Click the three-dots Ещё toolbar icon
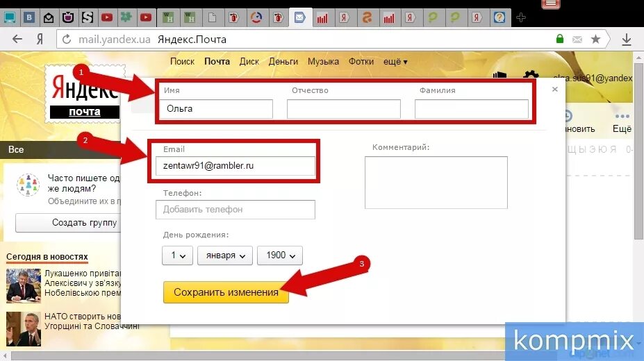644x361 pixels. point(622,116)
